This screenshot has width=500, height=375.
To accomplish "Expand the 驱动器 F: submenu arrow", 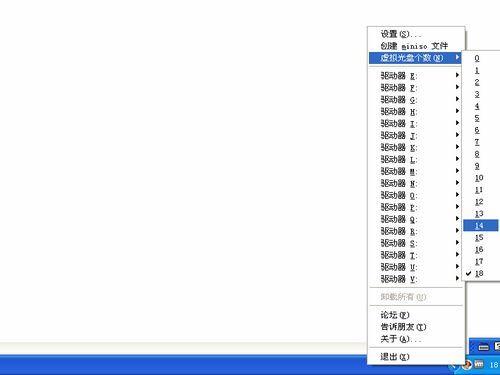I will pos(458,87).
